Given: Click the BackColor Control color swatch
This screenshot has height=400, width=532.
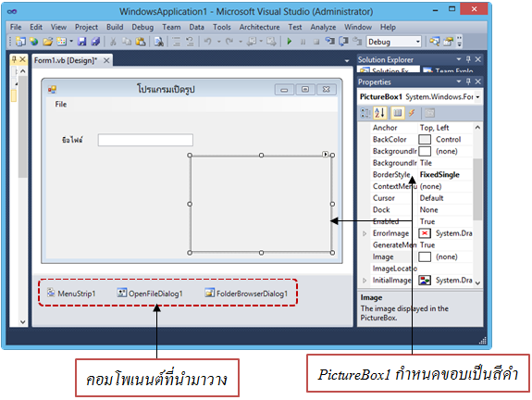Looking at the screenshot, I should (425, 140).
